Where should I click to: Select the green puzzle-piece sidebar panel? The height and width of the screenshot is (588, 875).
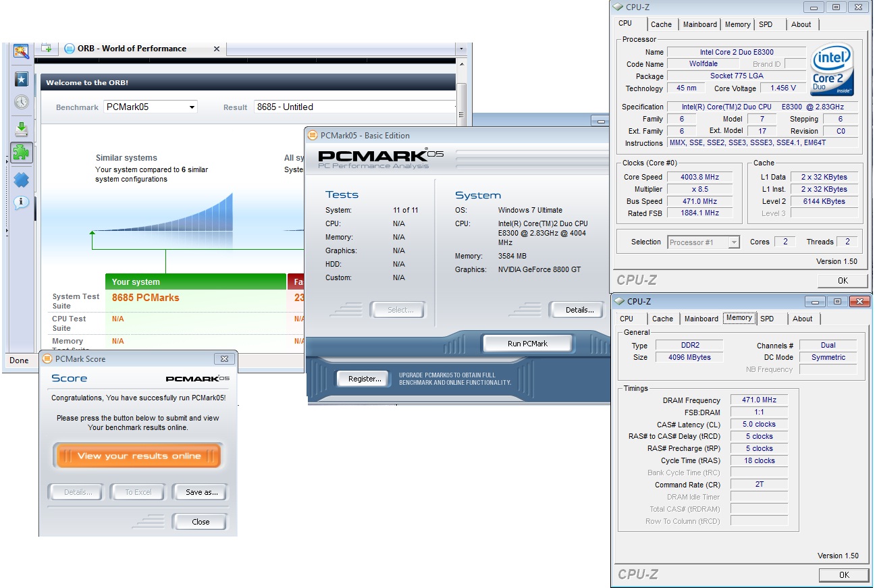(x=21, y=152)
